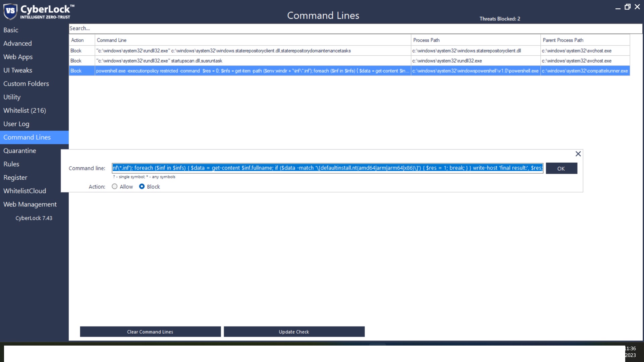Close the command line edit dialog
Viewport: 644px width, 362px height.
pyautogui.click(x=578, y=154)
